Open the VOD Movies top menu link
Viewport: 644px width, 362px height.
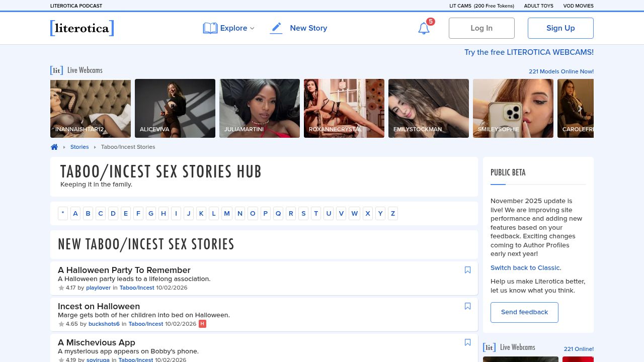[x=579, y=6]
